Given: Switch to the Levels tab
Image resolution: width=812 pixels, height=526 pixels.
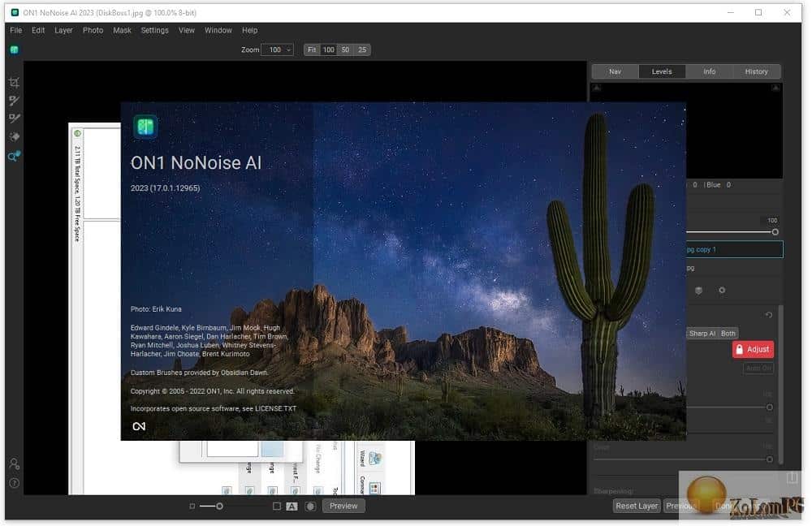Looking at the screenshot, I should tap(662, 71).
